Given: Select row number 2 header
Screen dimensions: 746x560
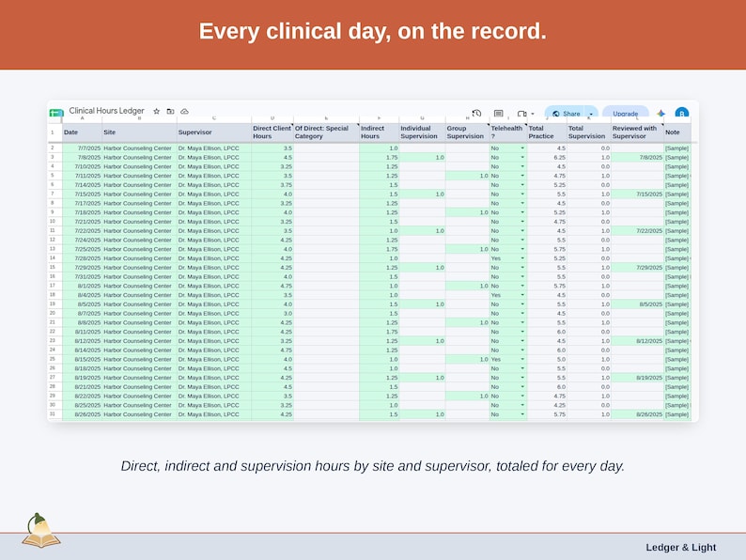Looking at the screenshot, I should click(55, 148).
